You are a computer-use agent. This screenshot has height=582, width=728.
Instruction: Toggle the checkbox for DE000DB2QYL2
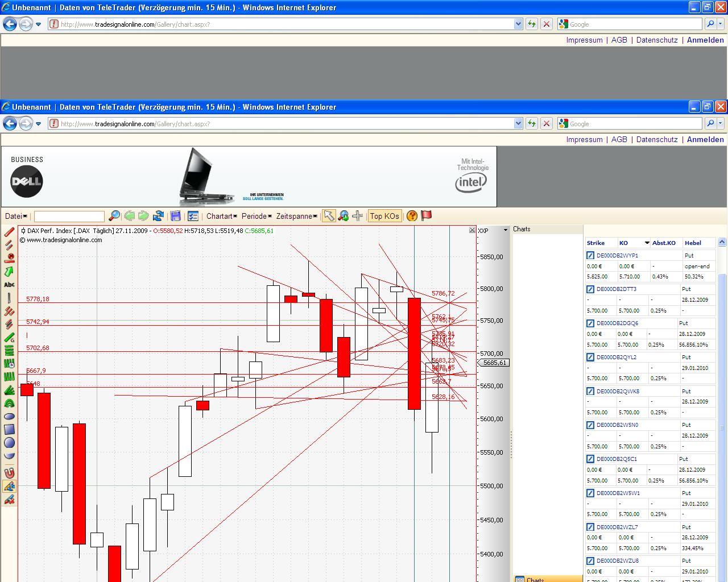click(590, 357)
